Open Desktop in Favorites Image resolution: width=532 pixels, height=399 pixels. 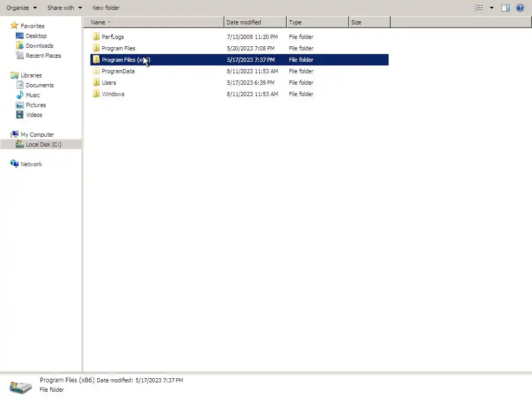click(36, 36)
